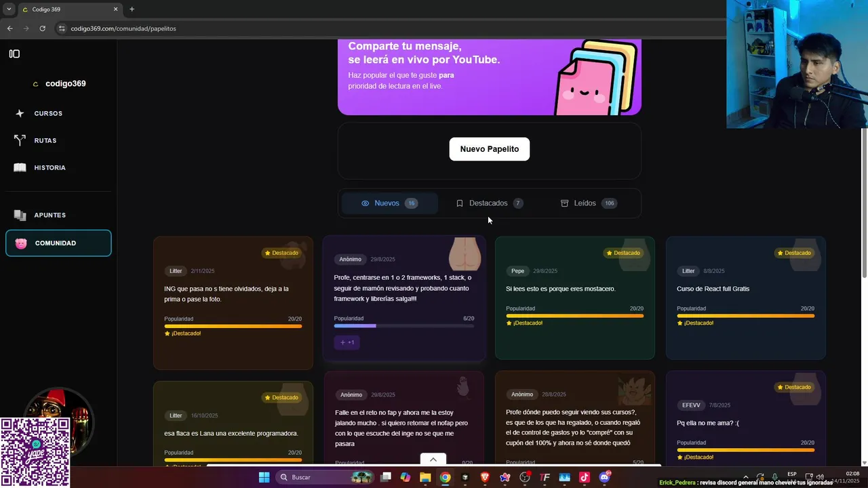This screenshot has width=868, height=488.
Task: Show hidden system tray icons chevron
Action: point(746,476)
